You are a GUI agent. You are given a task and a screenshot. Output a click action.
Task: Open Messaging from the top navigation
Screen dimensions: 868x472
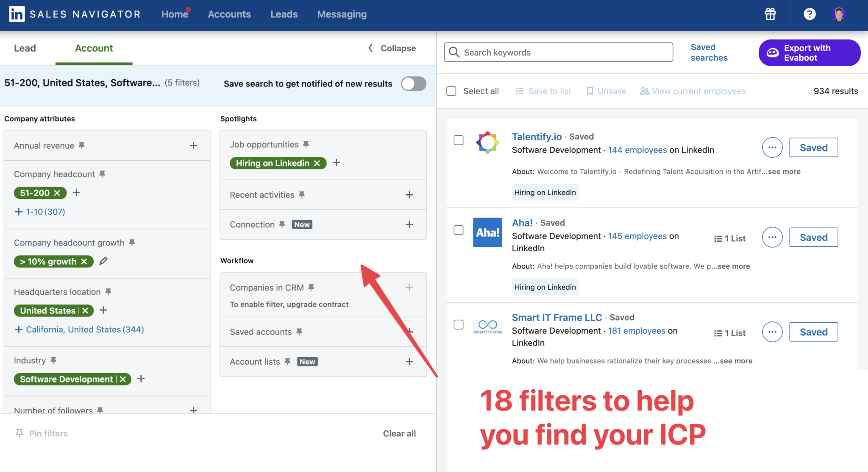click(342, 14)
